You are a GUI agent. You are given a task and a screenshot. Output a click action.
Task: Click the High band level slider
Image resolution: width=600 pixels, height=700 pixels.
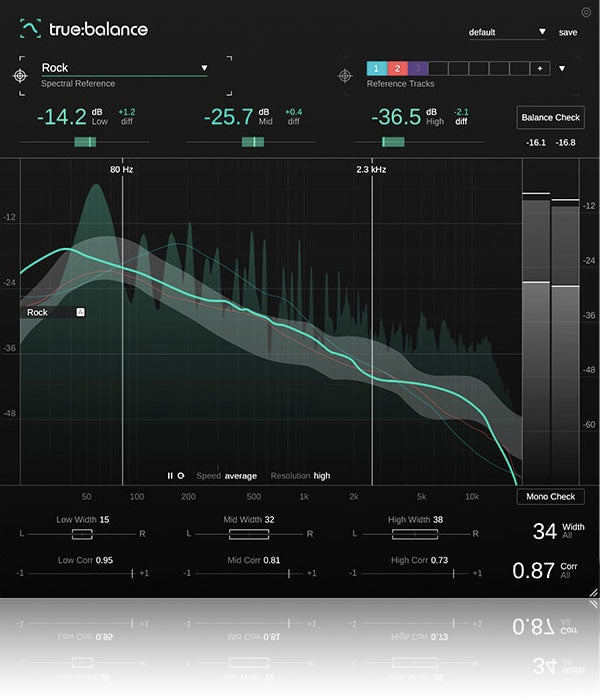[x=419, y=142]
